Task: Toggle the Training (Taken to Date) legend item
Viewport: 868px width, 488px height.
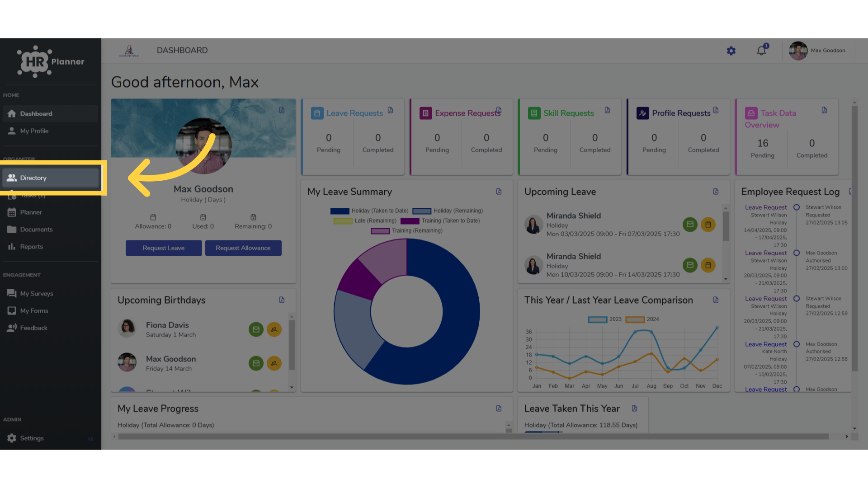Action: click(x=440, y=221)
